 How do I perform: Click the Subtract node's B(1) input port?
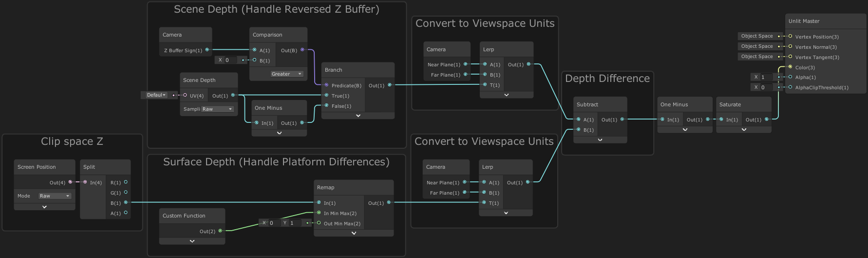(578, 129)
